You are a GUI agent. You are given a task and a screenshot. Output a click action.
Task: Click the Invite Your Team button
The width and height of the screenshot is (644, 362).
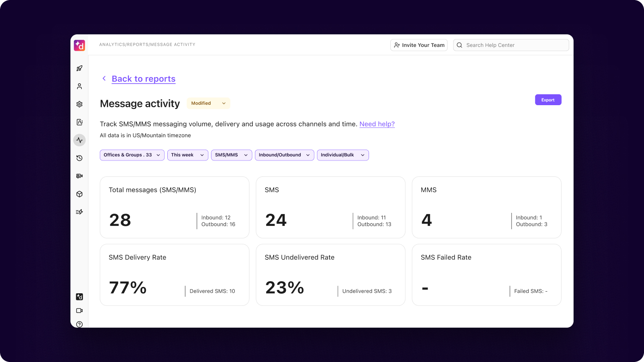418,45
